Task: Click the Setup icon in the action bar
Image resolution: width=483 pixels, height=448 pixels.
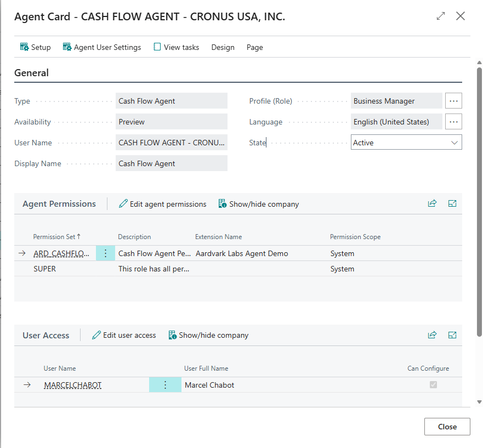Action: pos(25,47)
